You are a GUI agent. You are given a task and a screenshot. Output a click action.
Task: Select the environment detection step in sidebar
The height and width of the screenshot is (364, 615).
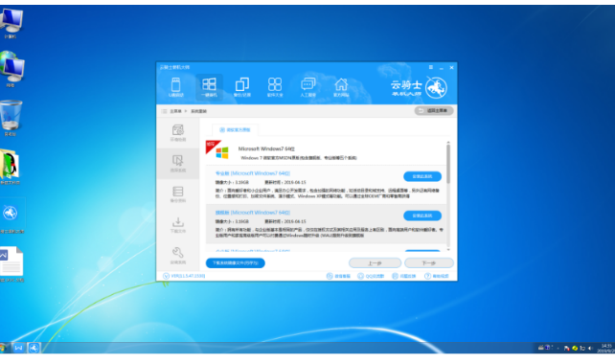[177, 133]
